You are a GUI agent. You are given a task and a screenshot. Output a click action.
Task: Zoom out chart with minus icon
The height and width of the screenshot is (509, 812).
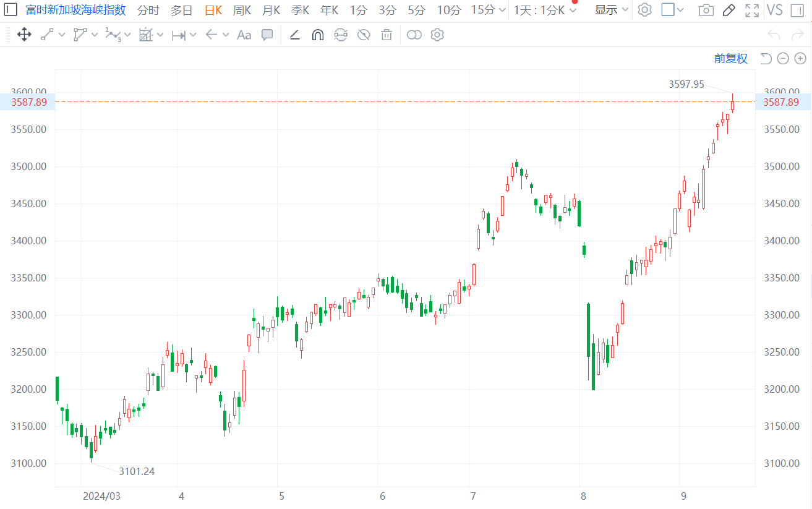coord(783,59)
